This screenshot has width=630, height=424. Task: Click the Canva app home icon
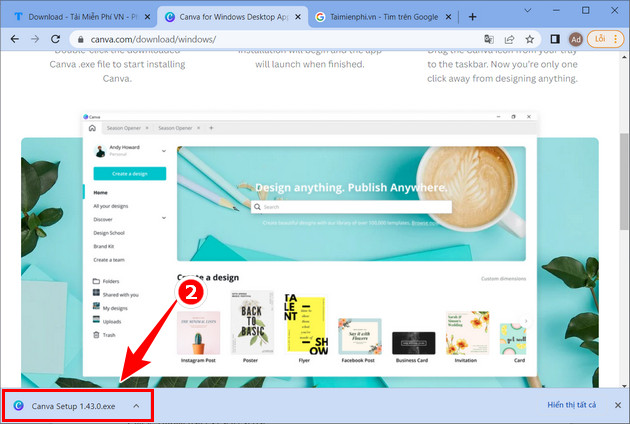click(x=92, y=128)
